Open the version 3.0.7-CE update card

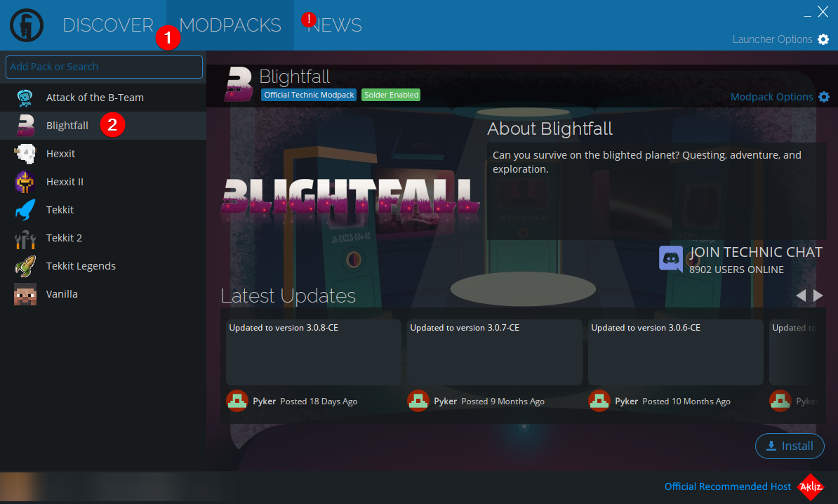(494, 352)
